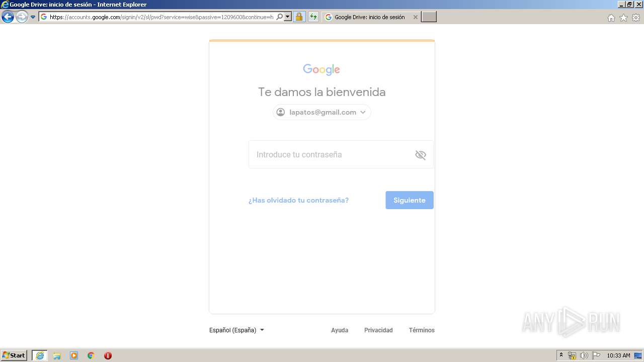Open Windows Media Player taskbar icon
The width and height of the screenshot is (644, 362).
tap(74, 355)
